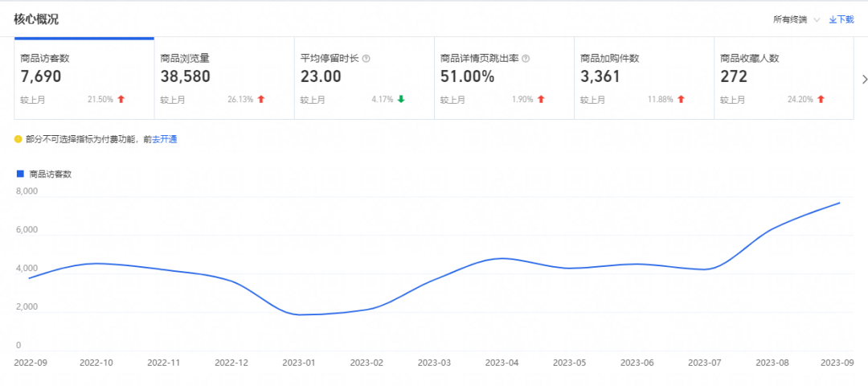Toggle the 商品浏览量 metric card
The height and width of the screenshot is (386, 868).
[223, 79]
